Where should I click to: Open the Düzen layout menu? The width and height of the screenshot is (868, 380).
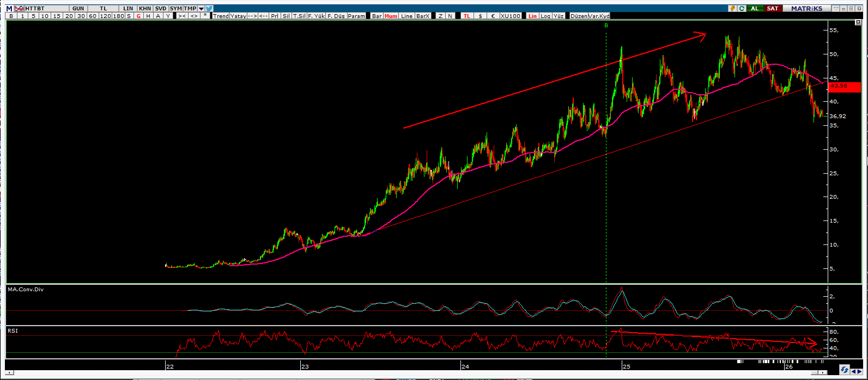pos(579,16)
